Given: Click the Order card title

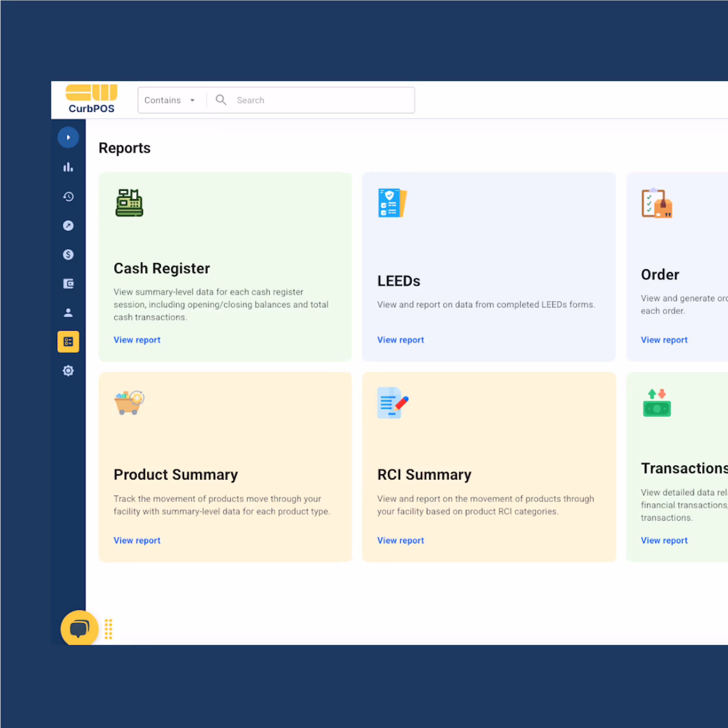Looking at the screenshot, I should [660, 274].
